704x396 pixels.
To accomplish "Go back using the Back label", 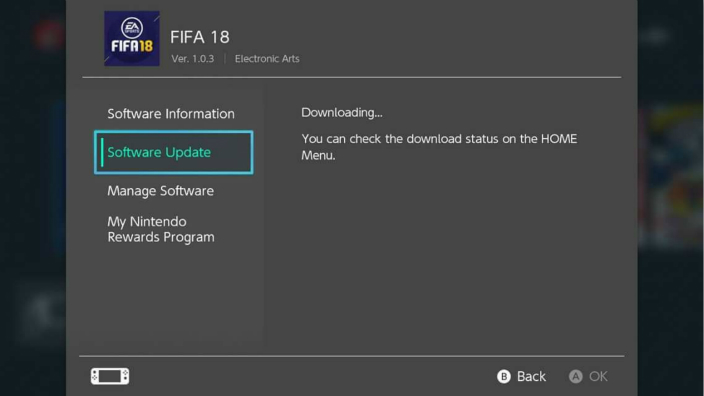I will coord(531,376).
